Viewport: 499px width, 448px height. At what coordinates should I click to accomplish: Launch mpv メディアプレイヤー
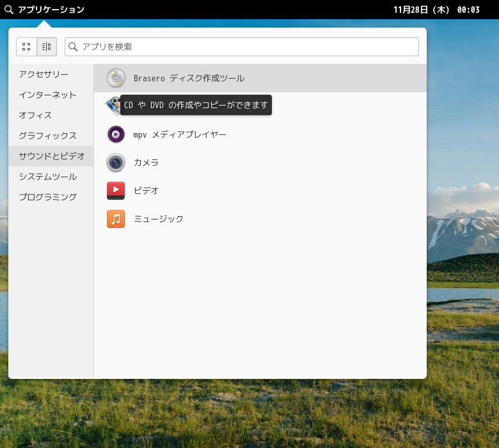[260, 134]
